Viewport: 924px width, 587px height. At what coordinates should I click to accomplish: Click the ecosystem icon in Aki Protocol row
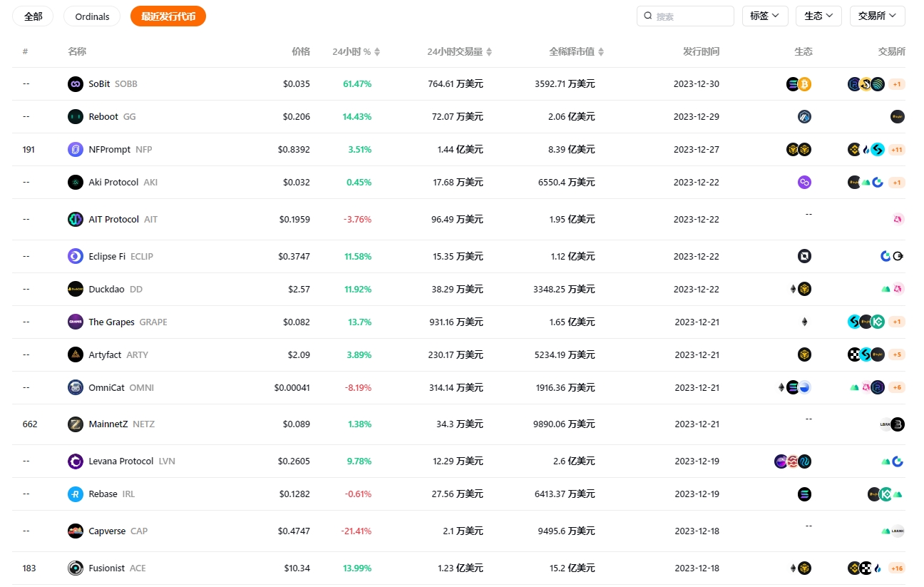pyautogui.click(x=805, y=183)
